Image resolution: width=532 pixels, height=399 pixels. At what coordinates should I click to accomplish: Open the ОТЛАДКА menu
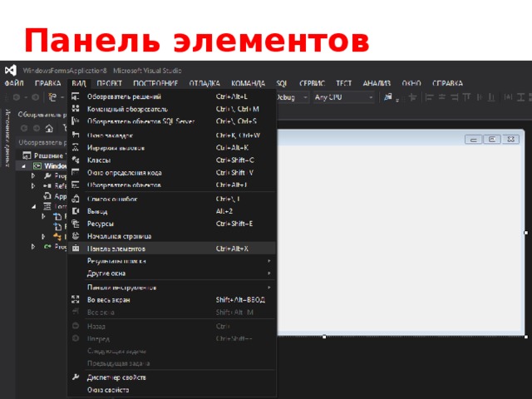204,83
